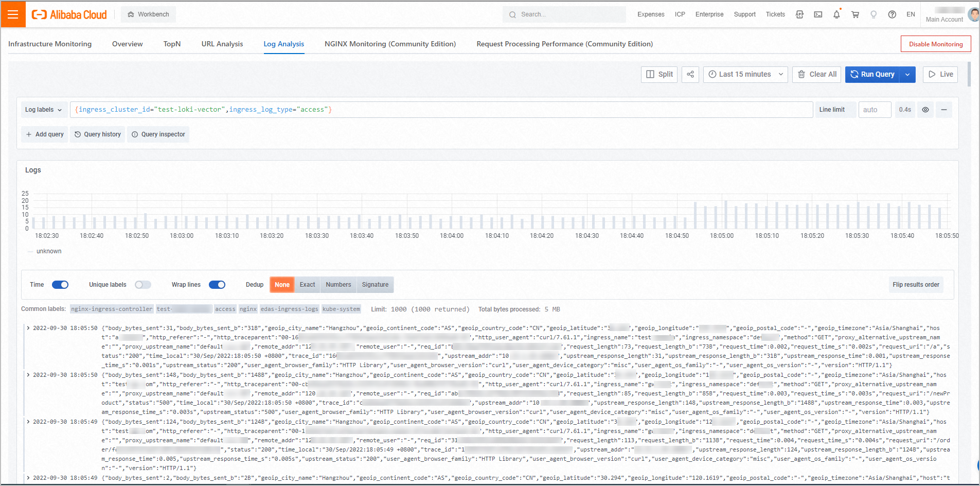Select Signature dedup option
Screen dimensions: 980x486
pos(375,285)
